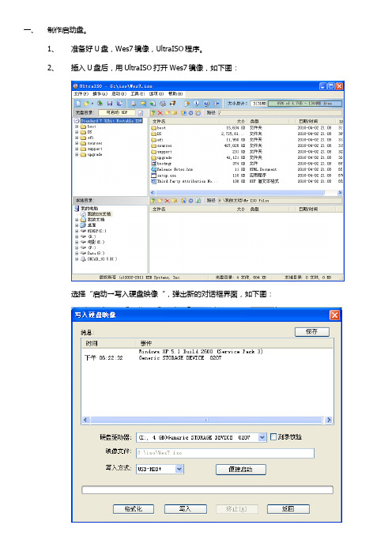Expand the sources folder in image tree
The width and height of the screenshot is (392, 555).
[x=77, y=143]
